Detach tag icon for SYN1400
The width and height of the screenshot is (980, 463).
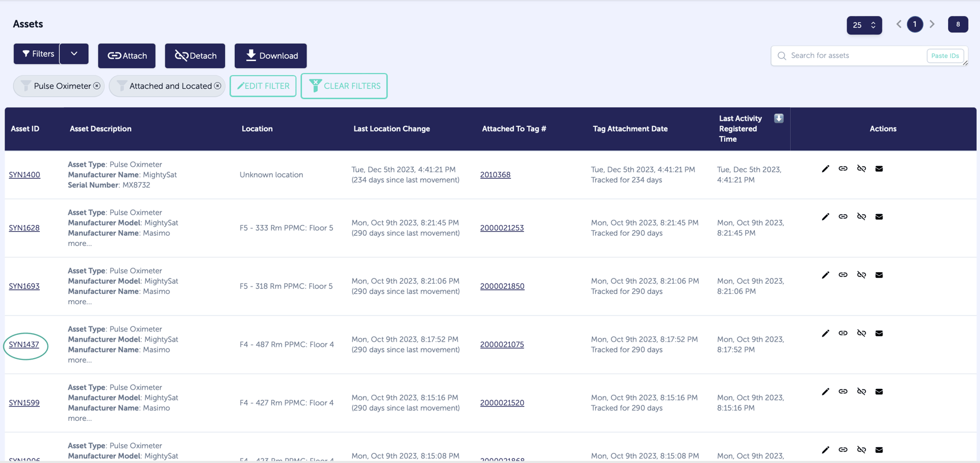pyautogui.click(x=861, y=169)
